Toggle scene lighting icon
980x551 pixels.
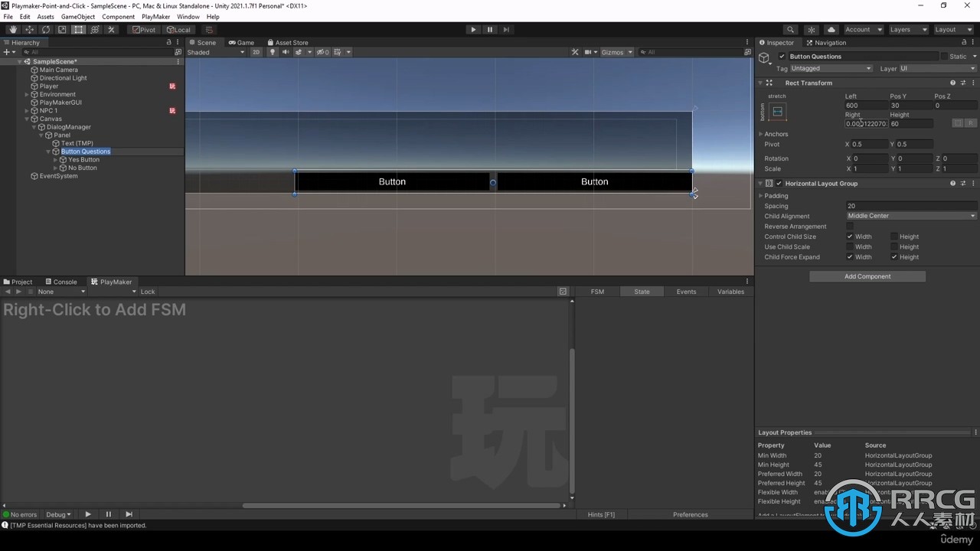[x=273, y=52]
